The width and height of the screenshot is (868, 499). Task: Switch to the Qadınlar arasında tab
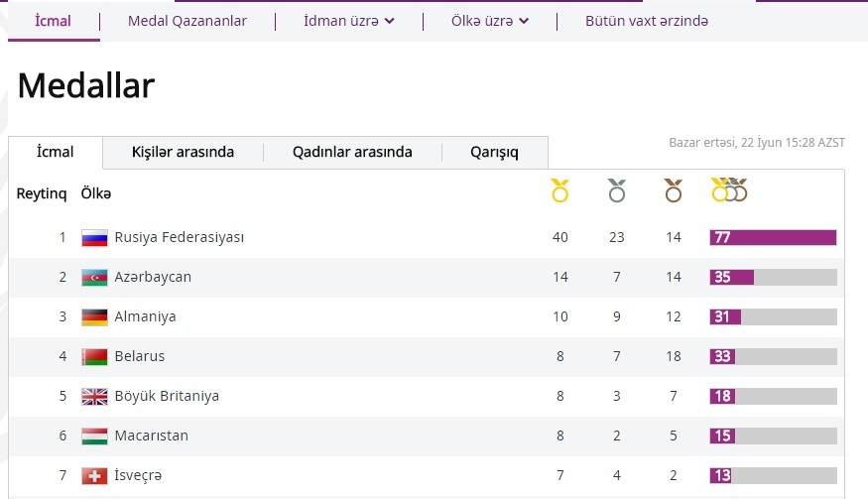352,153
